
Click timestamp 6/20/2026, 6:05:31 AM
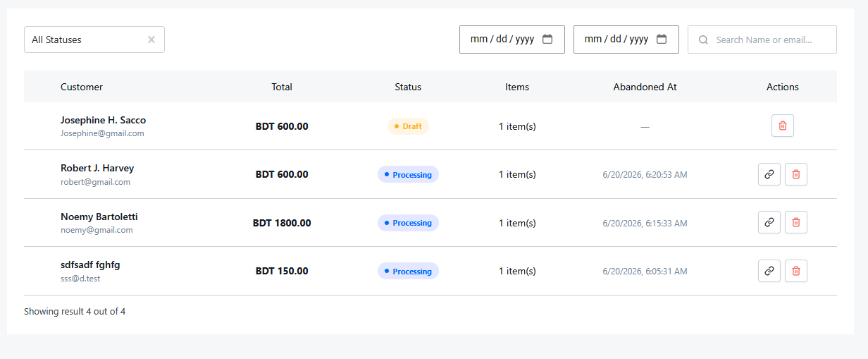point(645,271)
